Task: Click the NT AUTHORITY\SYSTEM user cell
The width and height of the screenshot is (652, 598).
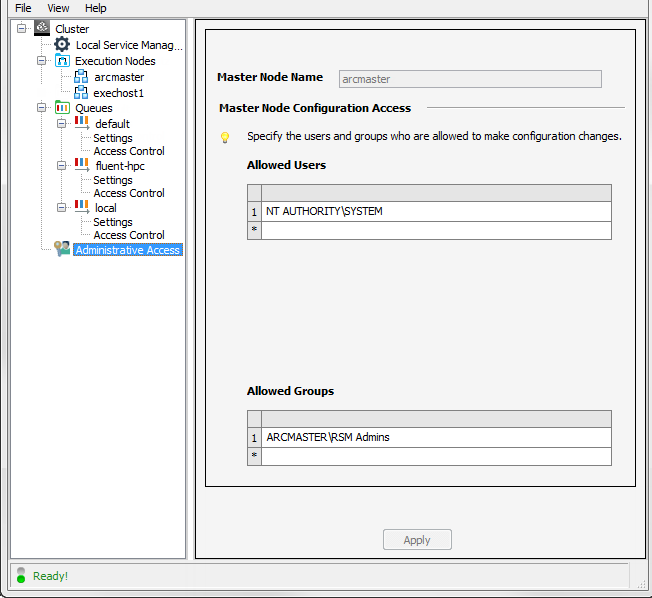Action: (436, 212)
